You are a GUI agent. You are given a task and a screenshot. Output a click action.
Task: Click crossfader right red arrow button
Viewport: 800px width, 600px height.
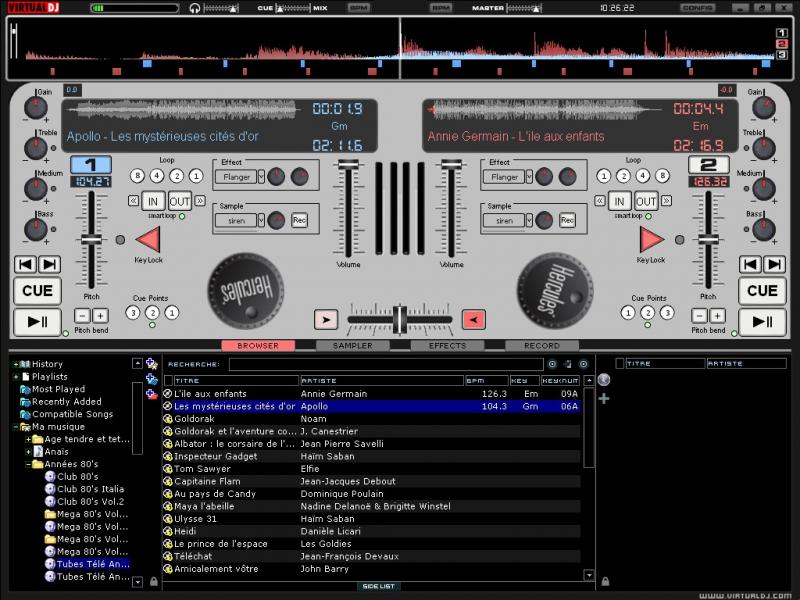[x=473, y=320]
